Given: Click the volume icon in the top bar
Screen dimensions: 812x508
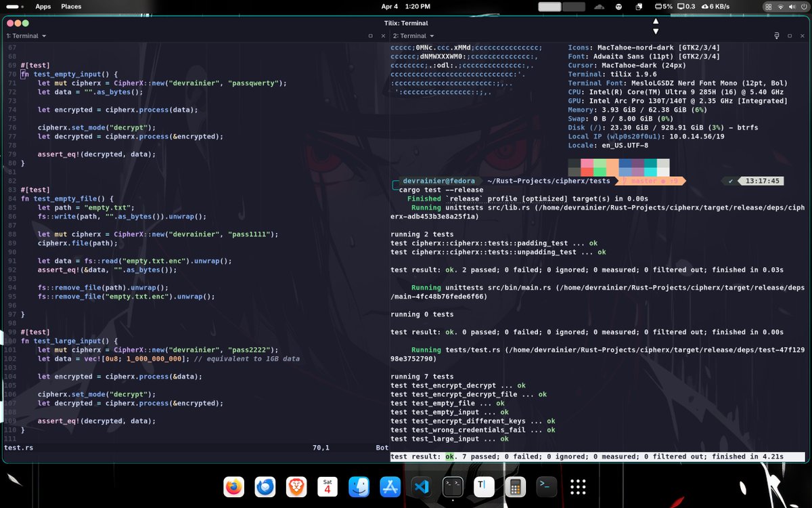Looking at the screenshot, I should click(x=792, y=7).
